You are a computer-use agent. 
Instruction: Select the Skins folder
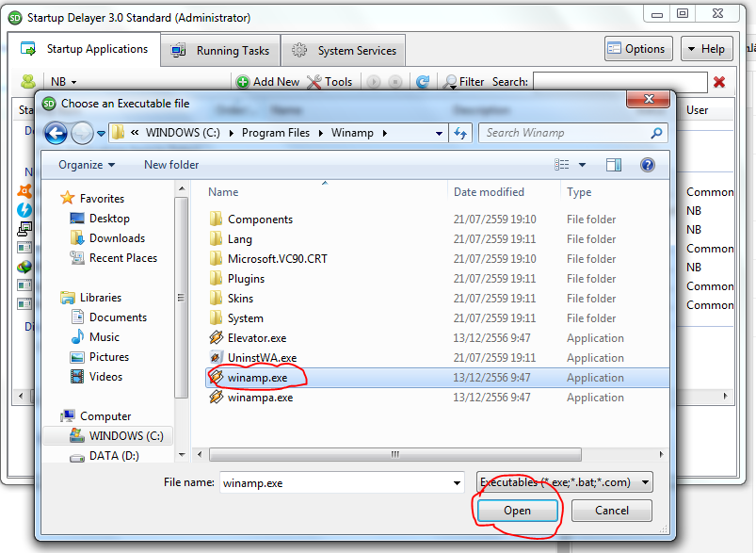point(232,299)
